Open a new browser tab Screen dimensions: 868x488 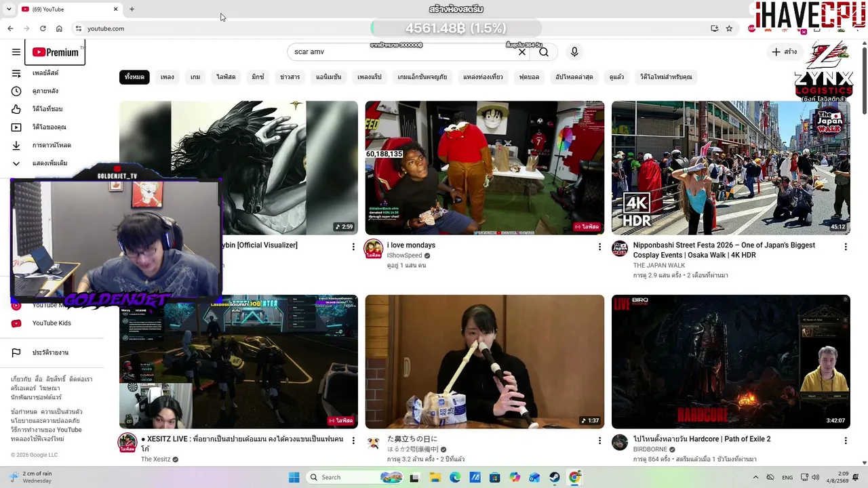pos(132,9)
